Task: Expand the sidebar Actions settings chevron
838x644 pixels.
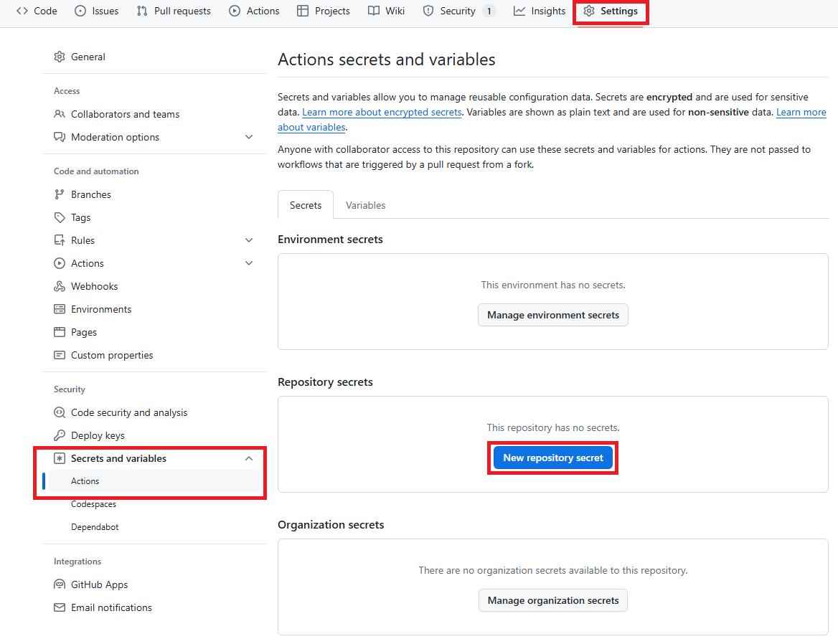Action: [x=249, y=263]
